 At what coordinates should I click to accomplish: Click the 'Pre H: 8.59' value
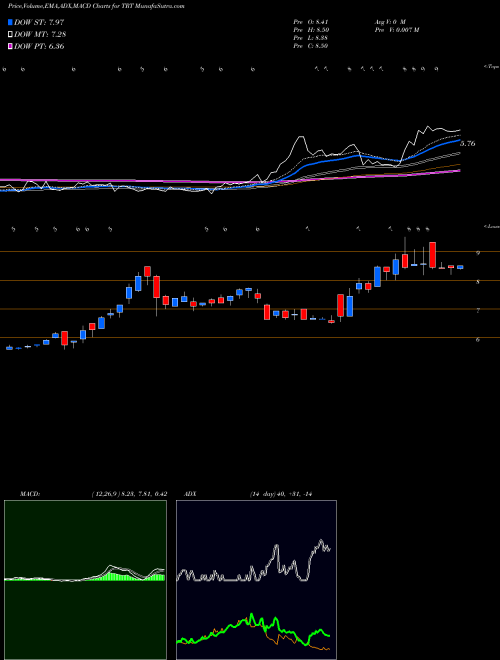[x=311, y=30]
